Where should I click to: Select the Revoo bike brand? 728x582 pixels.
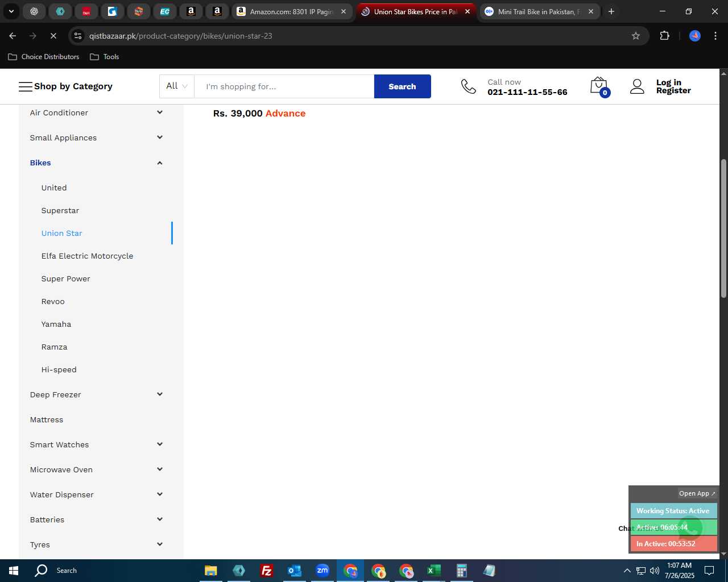pos(53,301)
